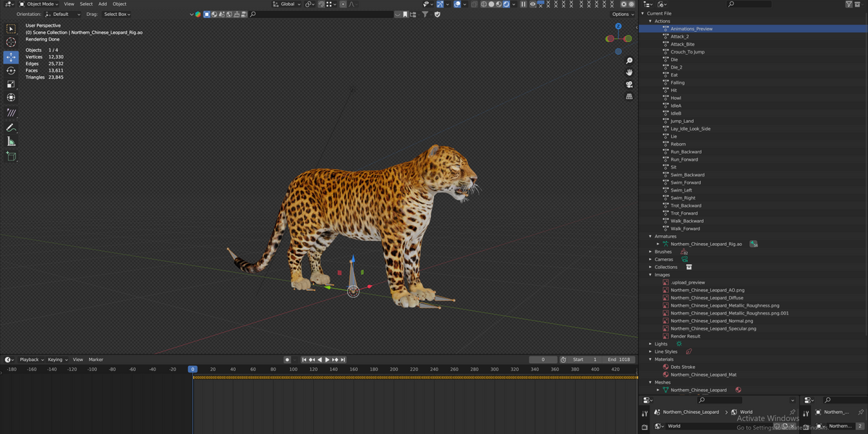Viewport: 868px width, 434px height.
Task: Switch to perspective/orthographic grid icon
Action: (x=629, y=96)
